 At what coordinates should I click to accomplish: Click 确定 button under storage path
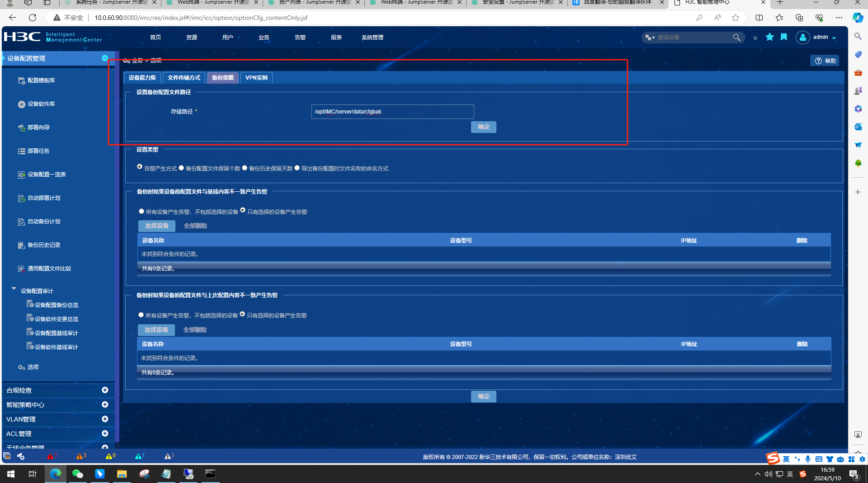click(x=484, y=127)
